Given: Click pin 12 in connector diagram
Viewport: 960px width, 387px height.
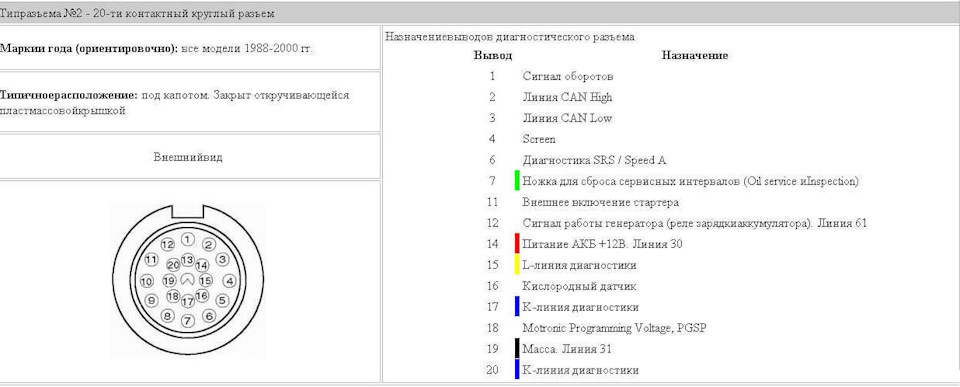Looking at the screenshot, I should click(x=168, y=244).
